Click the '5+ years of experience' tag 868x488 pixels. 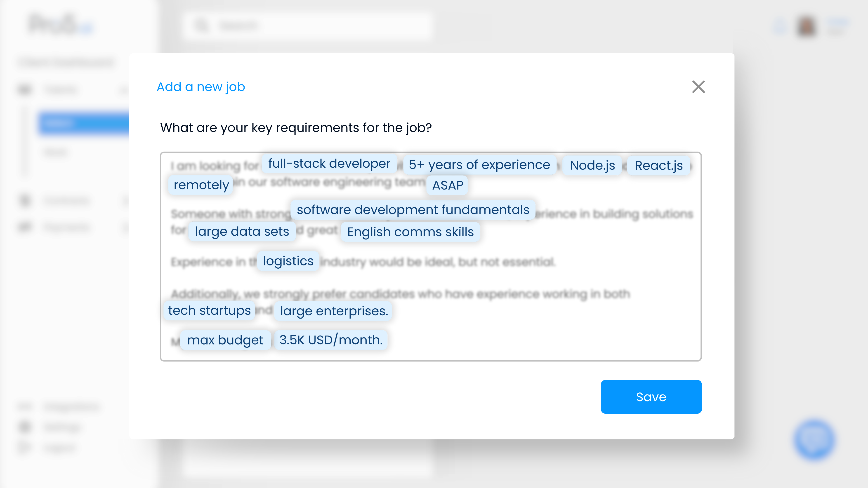479,165
